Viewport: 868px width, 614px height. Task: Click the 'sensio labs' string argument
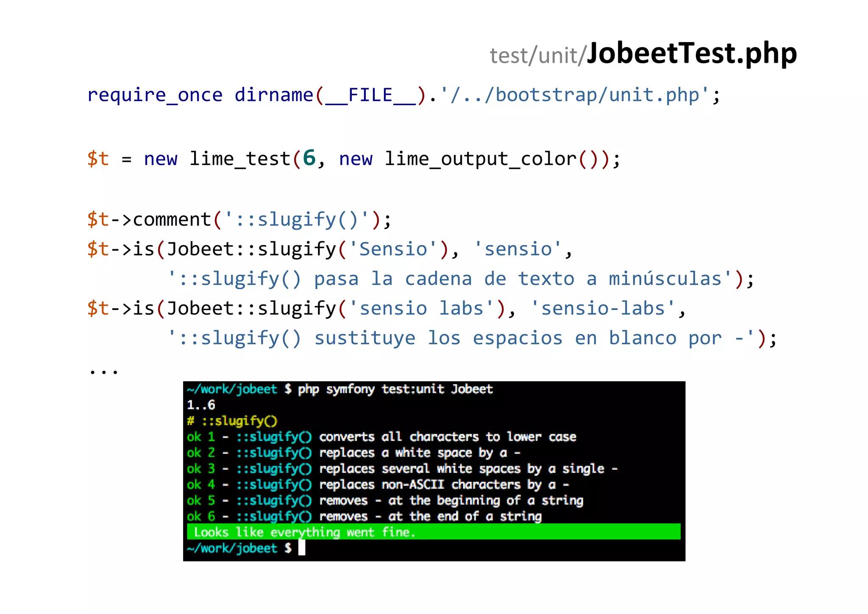click(x=422, y=308)
